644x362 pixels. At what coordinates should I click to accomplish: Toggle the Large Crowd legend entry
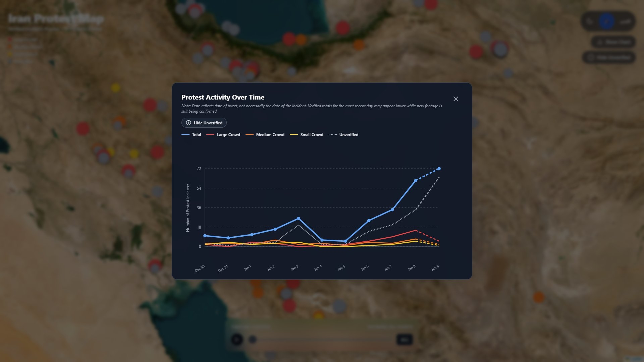[224, 135]
